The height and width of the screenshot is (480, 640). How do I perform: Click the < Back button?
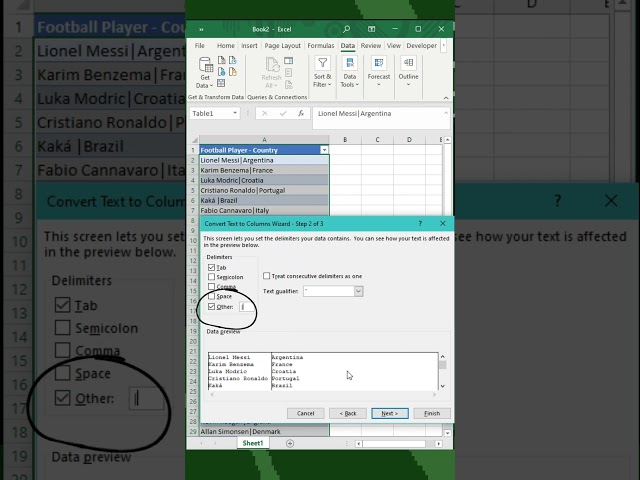[348, 413]
